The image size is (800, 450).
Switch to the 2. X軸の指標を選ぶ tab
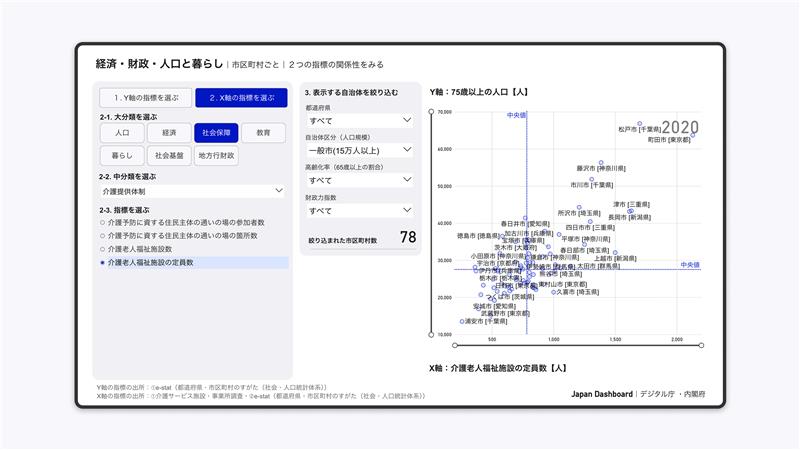pyautogui.click(x=241, y=97)
